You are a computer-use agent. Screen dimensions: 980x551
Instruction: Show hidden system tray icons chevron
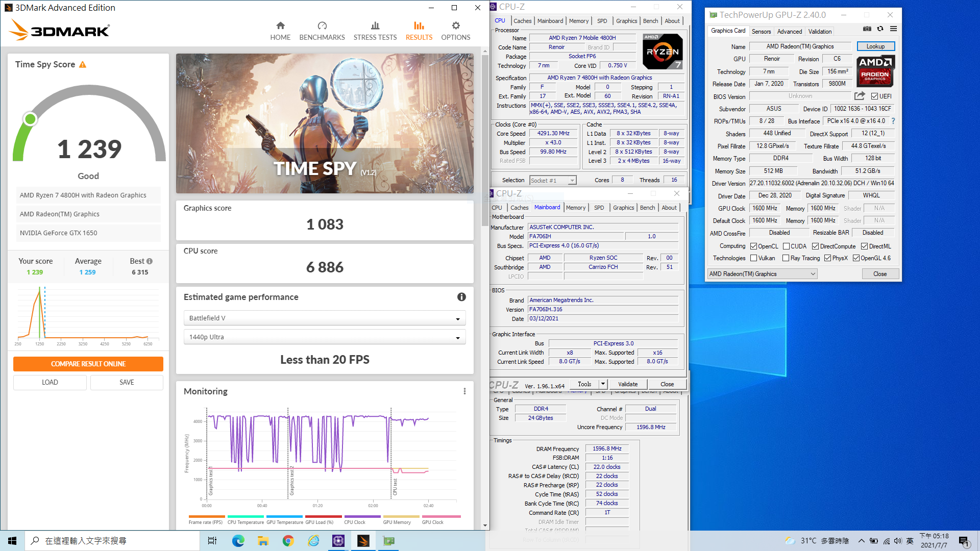point(862,541)
